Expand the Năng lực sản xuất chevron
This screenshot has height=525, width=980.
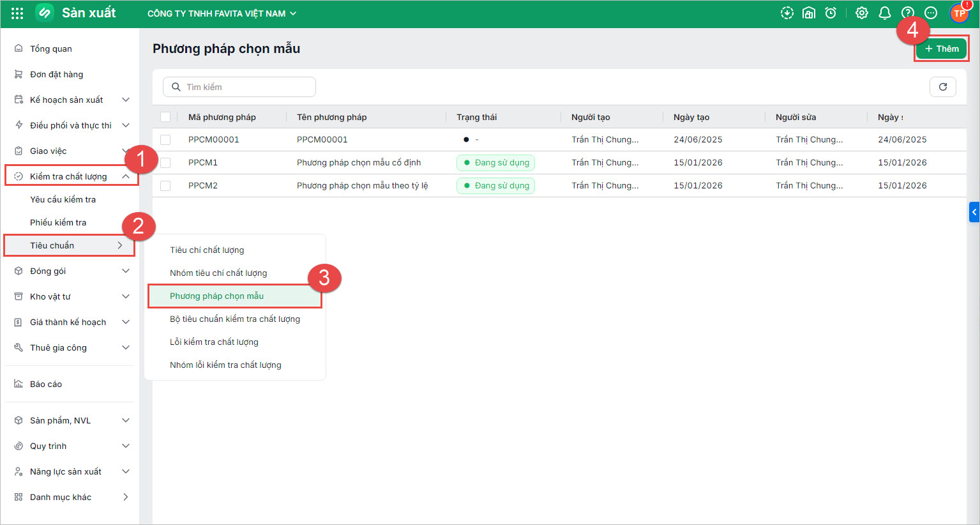click(126, 471)
